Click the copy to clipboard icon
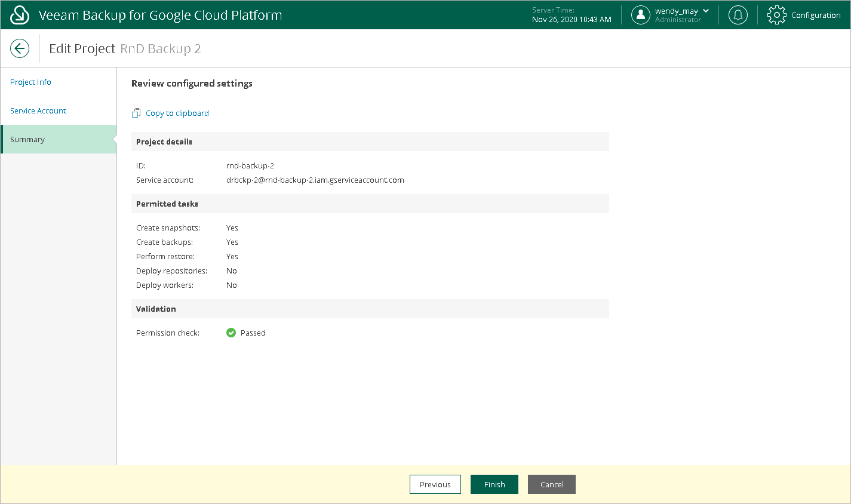 [x=136, y=113]
